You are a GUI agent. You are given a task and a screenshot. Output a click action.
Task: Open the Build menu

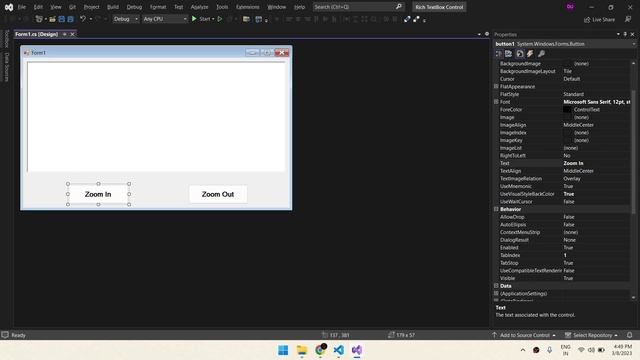click(113, 7)
